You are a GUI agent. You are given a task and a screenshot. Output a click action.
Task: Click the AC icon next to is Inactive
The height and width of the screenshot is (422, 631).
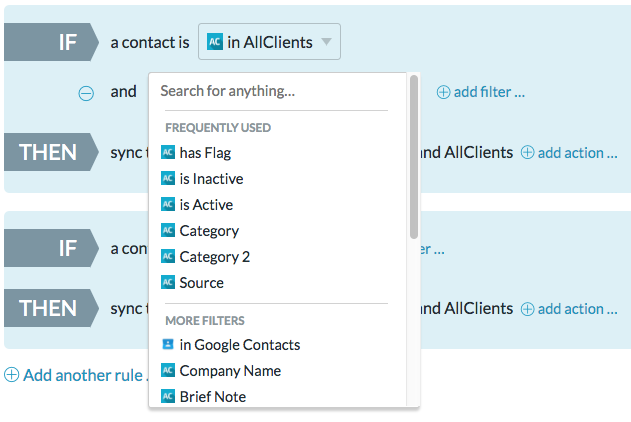pyautogui.click(x=168, y=178)
